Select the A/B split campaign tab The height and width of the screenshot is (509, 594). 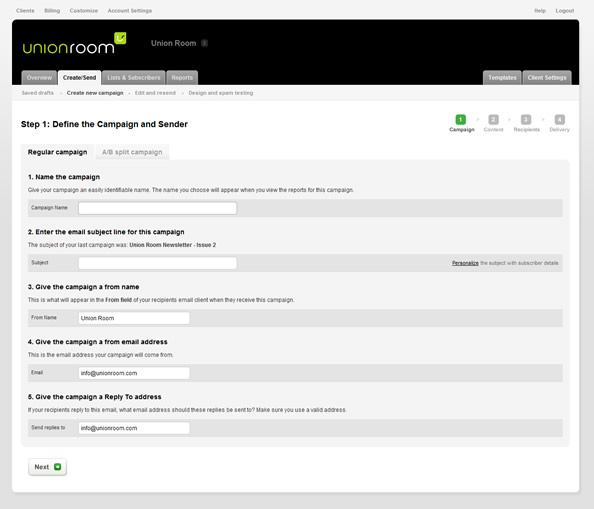(x=132, y=152)
